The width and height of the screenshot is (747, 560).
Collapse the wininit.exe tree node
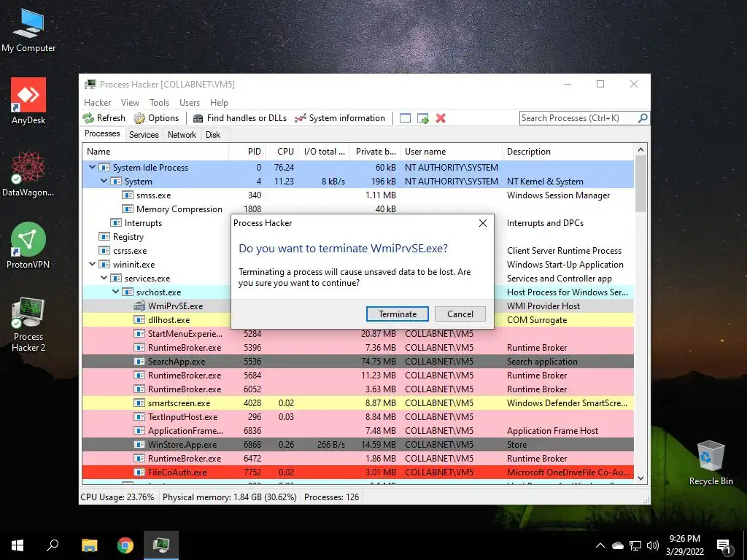93,264
